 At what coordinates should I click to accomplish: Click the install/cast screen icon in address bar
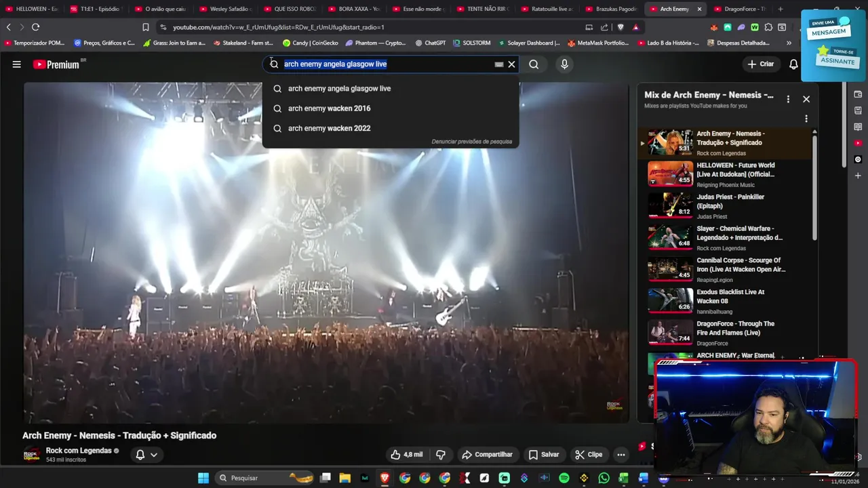pyautogui.click(x=589, y=27)
